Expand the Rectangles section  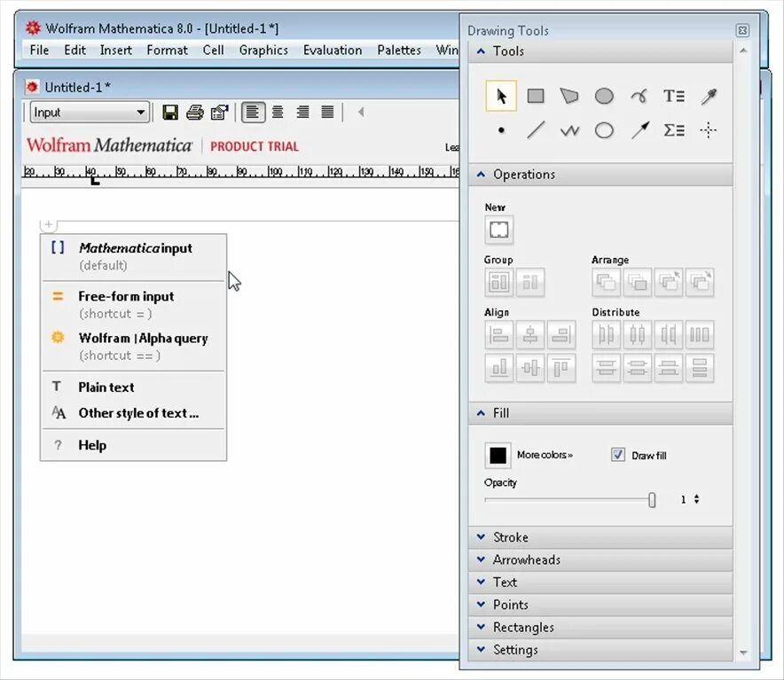point(600,627)
